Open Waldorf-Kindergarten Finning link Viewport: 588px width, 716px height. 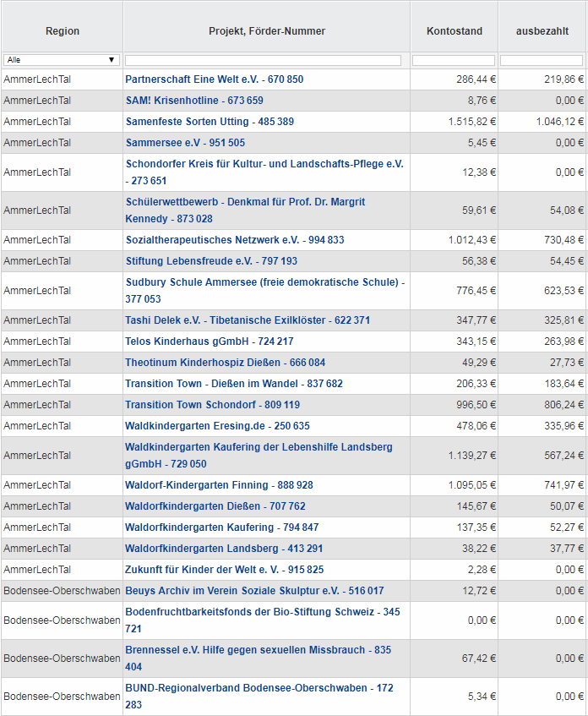tap(219, 485)
